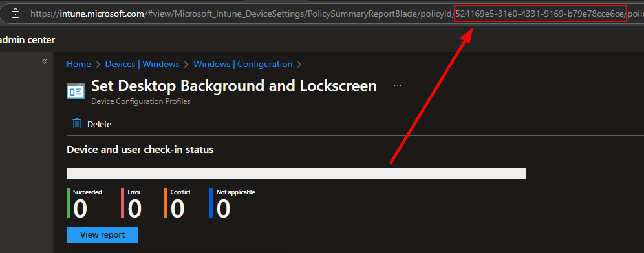Screen dimensions: 644x253
Task: Click the green Succeeded color indicator
Action: (68, 203)
